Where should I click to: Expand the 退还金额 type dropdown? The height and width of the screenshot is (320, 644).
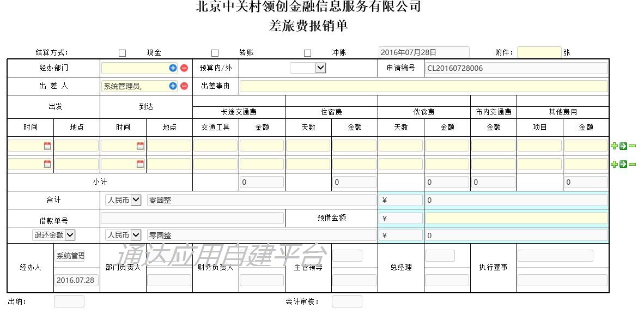(54, 235)
